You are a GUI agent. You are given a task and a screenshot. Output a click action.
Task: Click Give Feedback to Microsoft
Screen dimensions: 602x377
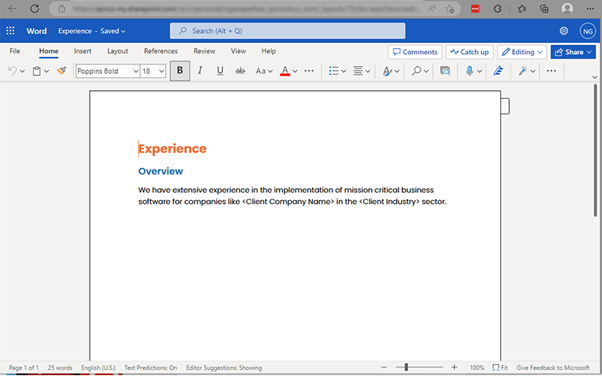click(x=553, y=367)
